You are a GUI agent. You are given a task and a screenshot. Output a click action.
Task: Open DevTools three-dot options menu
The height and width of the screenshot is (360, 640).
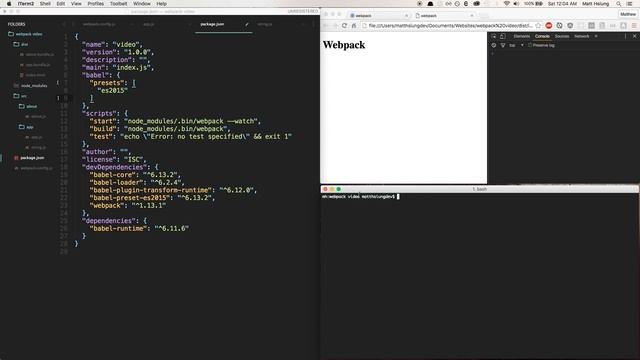click(625, 36)
